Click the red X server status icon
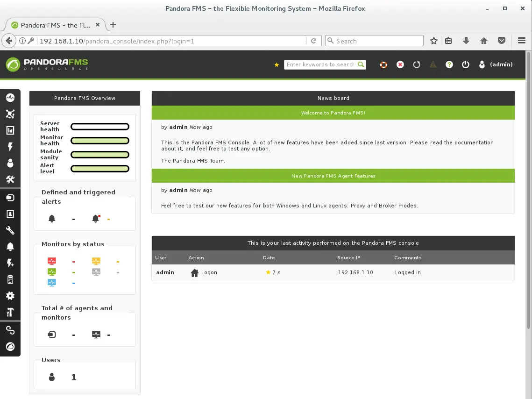 [400, 64]
